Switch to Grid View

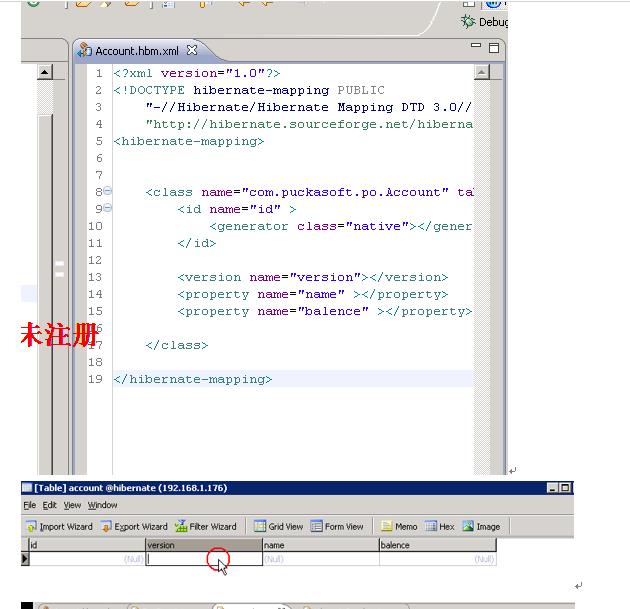pos(278,526)
